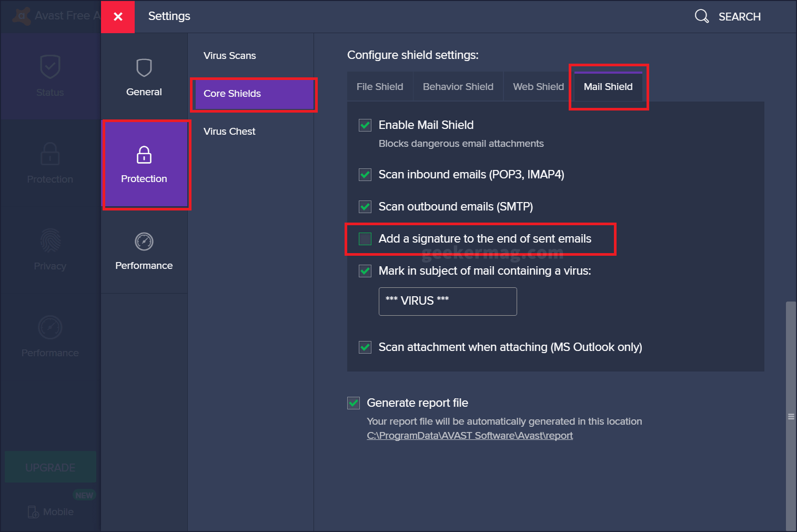
Task: Switch to the Virus Scans section
Action: click(x=229, y=55)
